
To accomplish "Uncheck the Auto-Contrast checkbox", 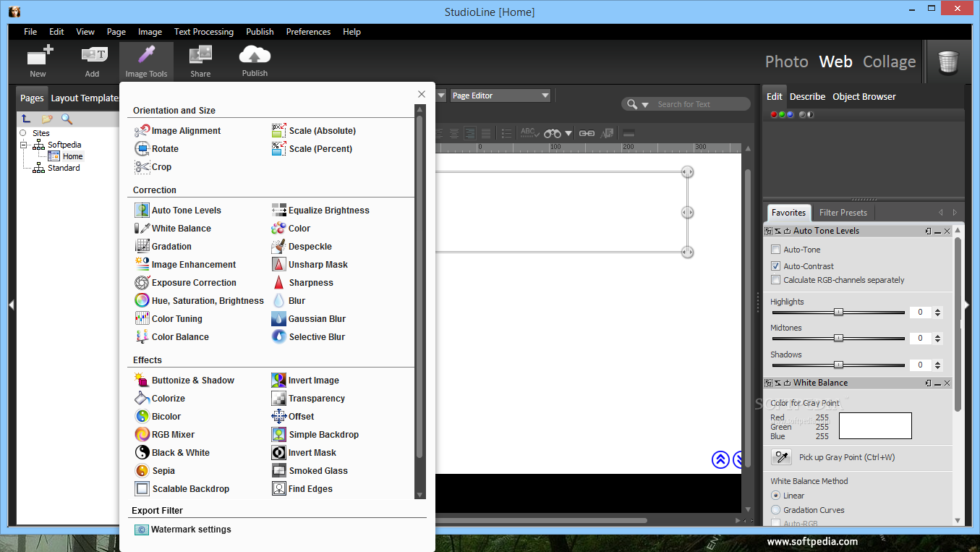I will coord(775,266).
